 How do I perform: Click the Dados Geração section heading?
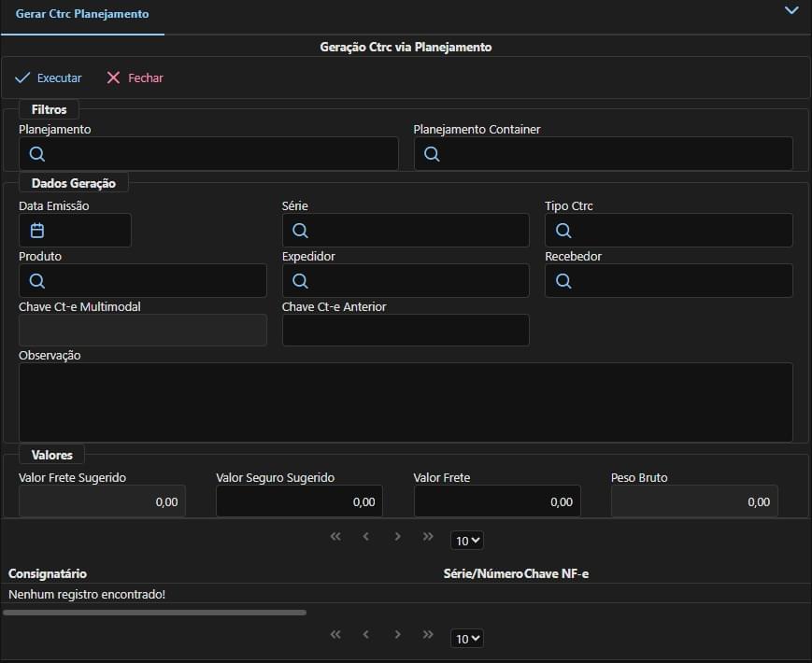point(74,183)
